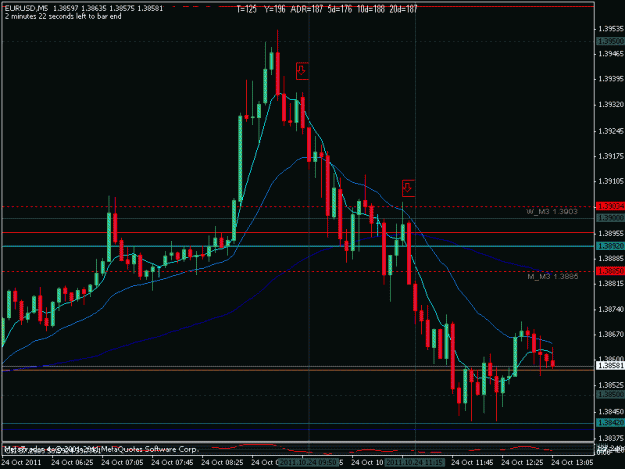Click the 1.38450 price scale value
Screen dimensions: 625x469
coord(611,412)
